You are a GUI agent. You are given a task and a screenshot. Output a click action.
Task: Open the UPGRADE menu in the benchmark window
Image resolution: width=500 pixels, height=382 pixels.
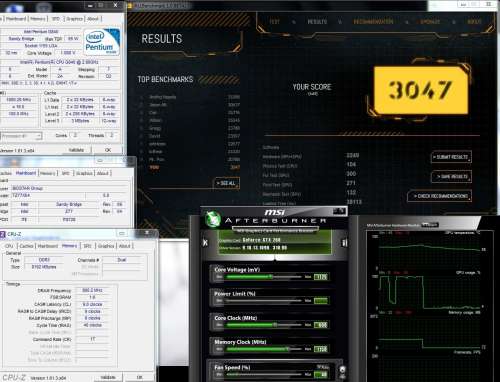pyautogui.click(x=430, y=22)
